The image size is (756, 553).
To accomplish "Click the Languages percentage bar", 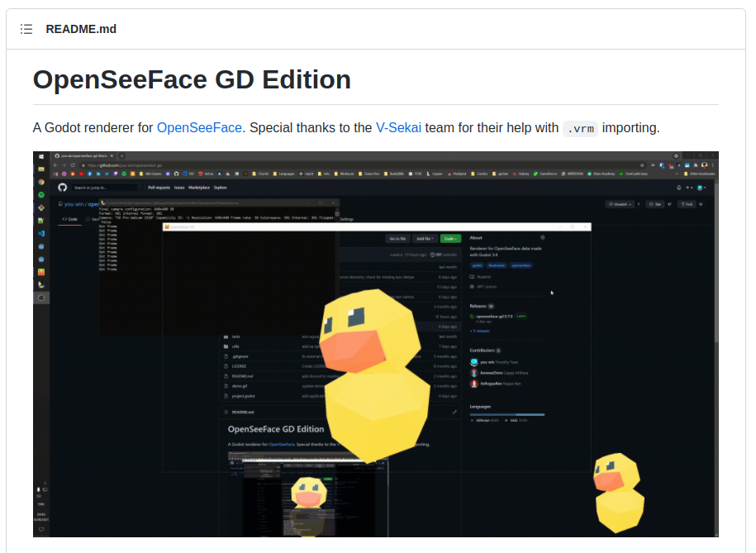I will tap(507, 414).
